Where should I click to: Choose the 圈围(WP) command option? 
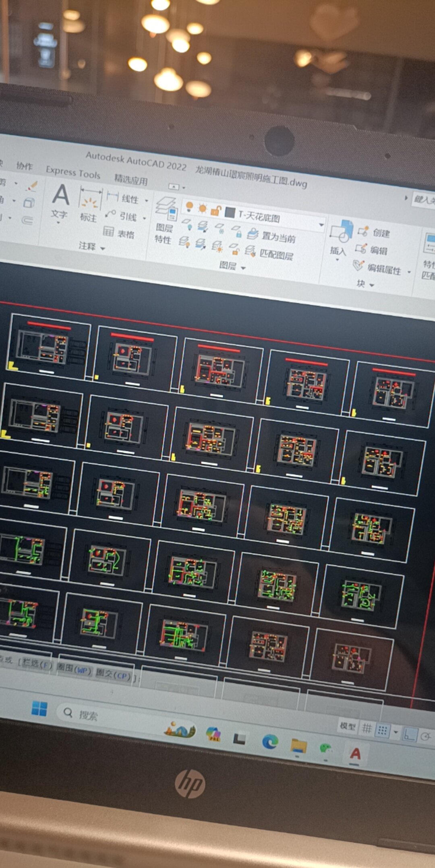[x=74, y=669]
